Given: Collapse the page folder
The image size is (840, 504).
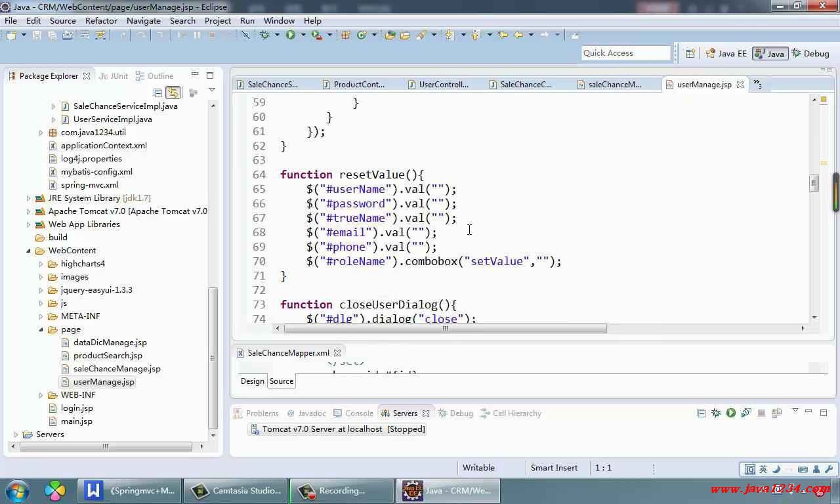Looking at the screenshot, I should point(41,329).
